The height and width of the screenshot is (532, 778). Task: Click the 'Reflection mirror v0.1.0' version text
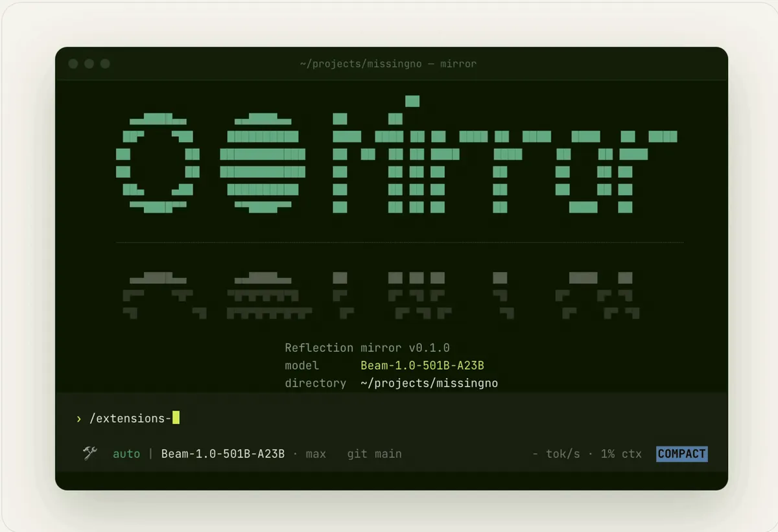pos(376,348)
